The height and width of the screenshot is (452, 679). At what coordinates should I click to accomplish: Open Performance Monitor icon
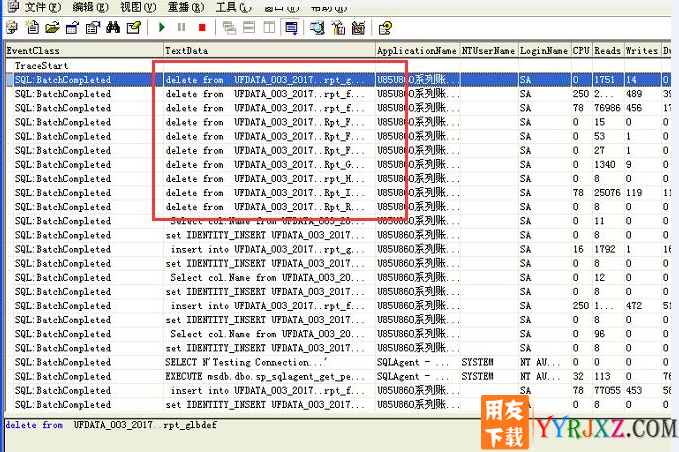pyautogui.click(x=359, y=28)
